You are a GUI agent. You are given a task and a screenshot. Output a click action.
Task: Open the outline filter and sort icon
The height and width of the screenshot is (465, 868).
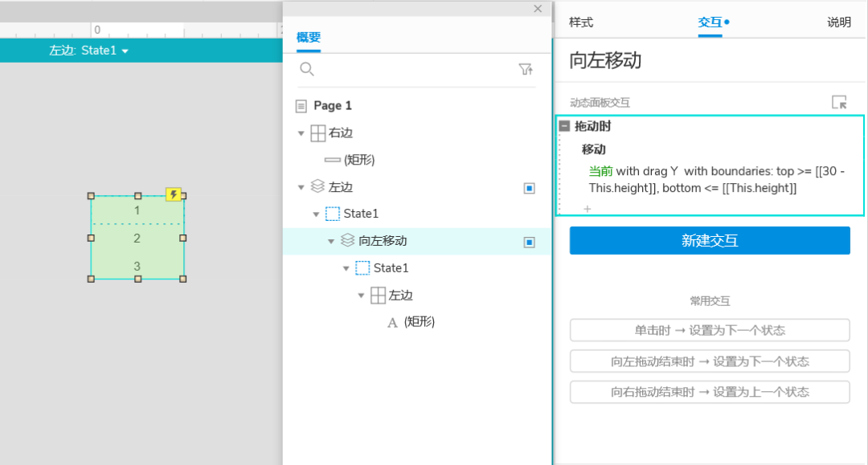point(526,69)
